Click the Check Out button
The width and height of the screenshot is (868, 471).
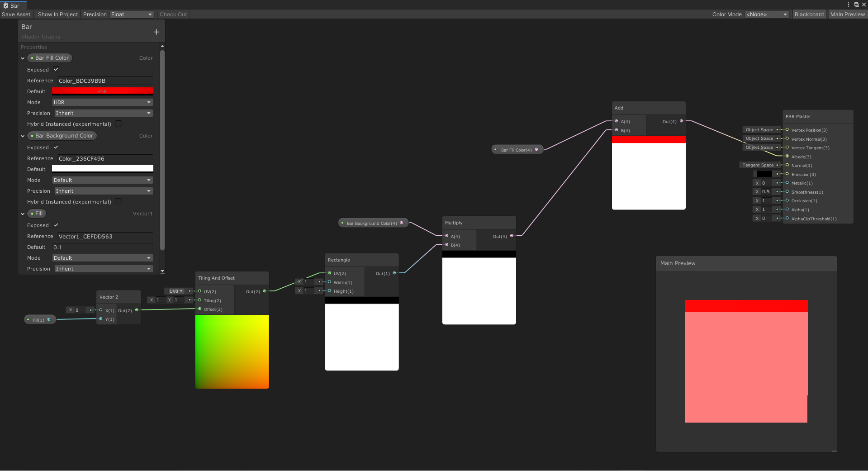[173, 14]
